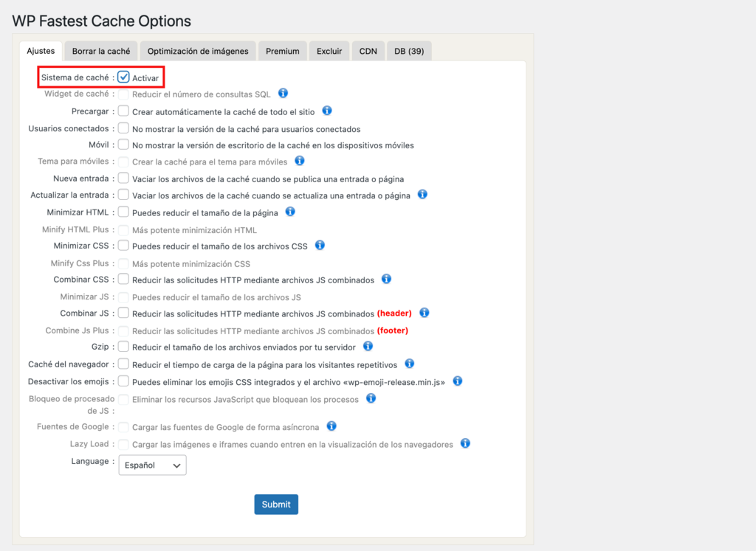
Task: Toggle disabled Bloqueo de procesado de JS checkbox
Action: pos(123,399)
